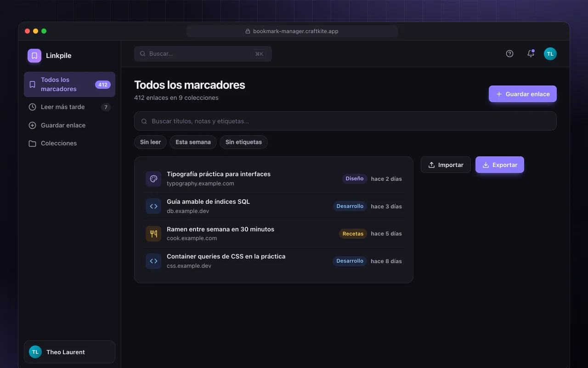Click the folder icon beside Colecciones

(x=32, y=144)
